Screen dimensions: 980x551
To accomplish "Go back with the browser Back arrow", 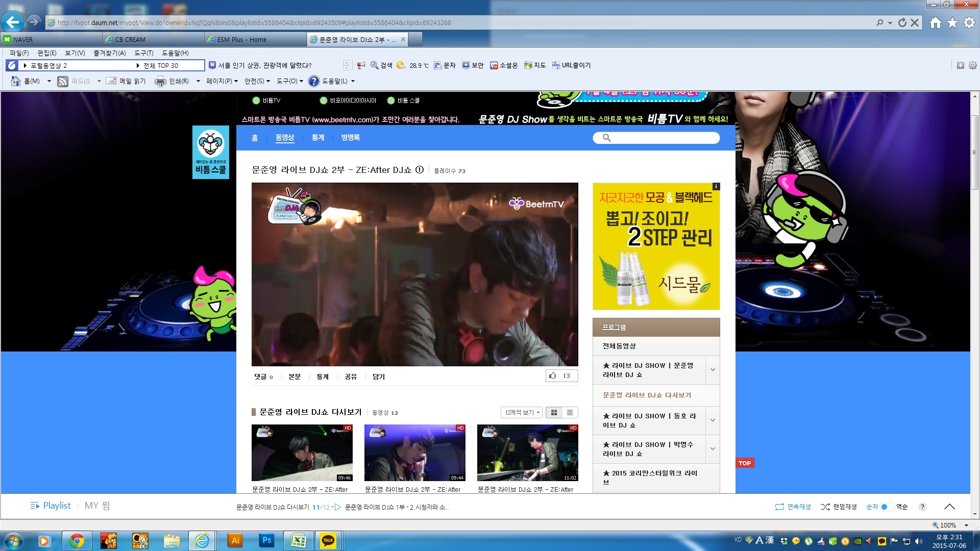I will click(x=12, y=22).
